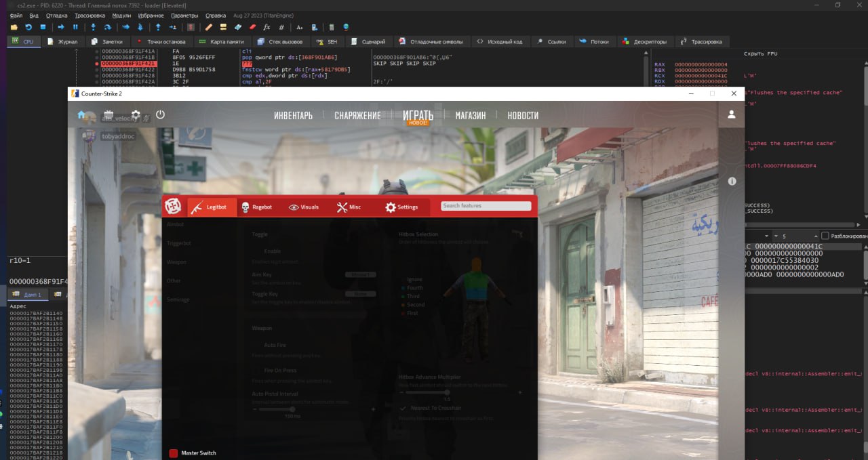
Task: Click the Hitbox Advance Multiplier slider handle
Action: click(x=446, y=392)
